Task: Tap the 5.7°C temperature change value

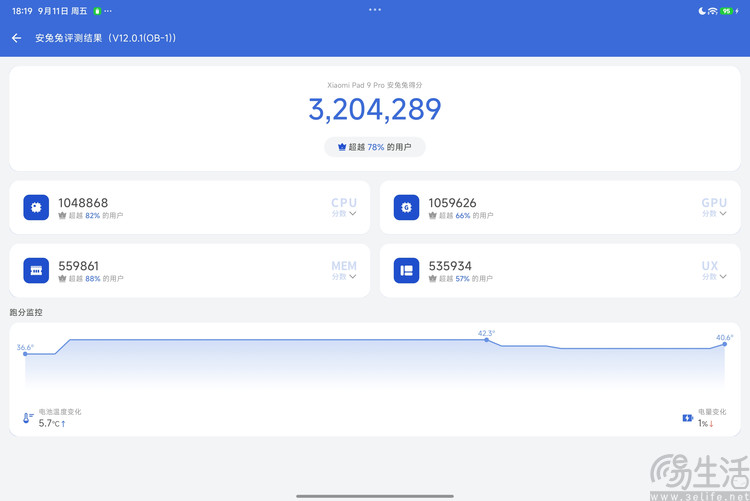Action: tap(52, 423)
